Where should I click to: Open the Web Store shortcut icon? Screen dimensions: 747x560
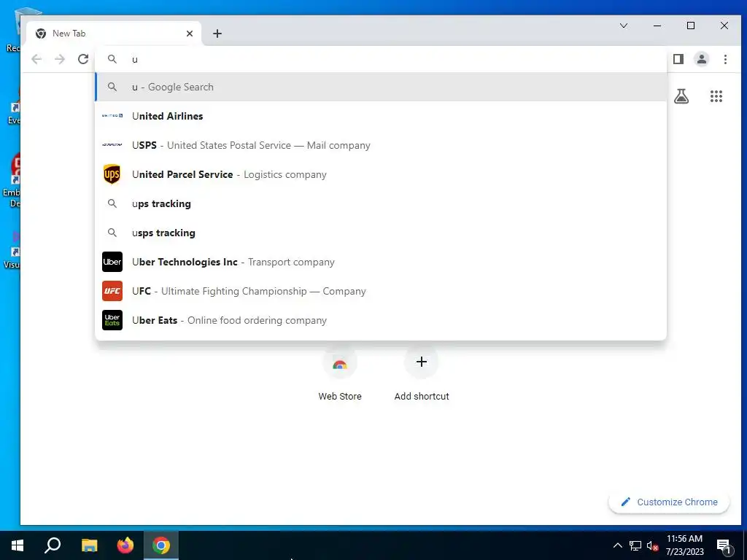340,363
